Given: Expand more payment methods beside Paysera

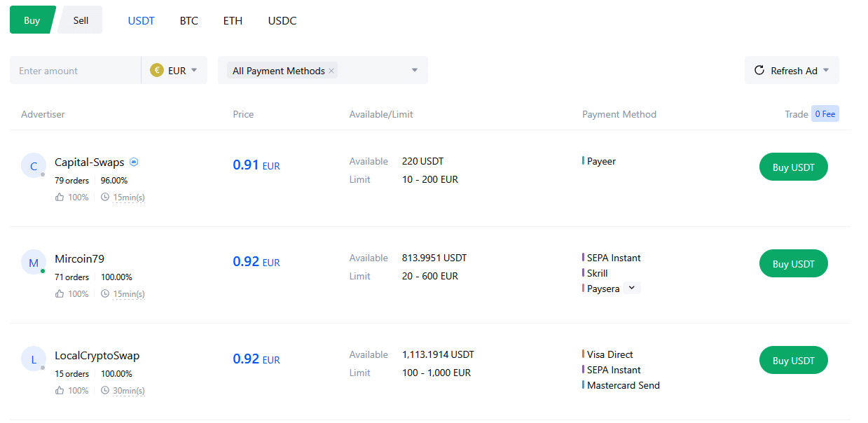Looking at the screenshot, I should tap(632, 288).
